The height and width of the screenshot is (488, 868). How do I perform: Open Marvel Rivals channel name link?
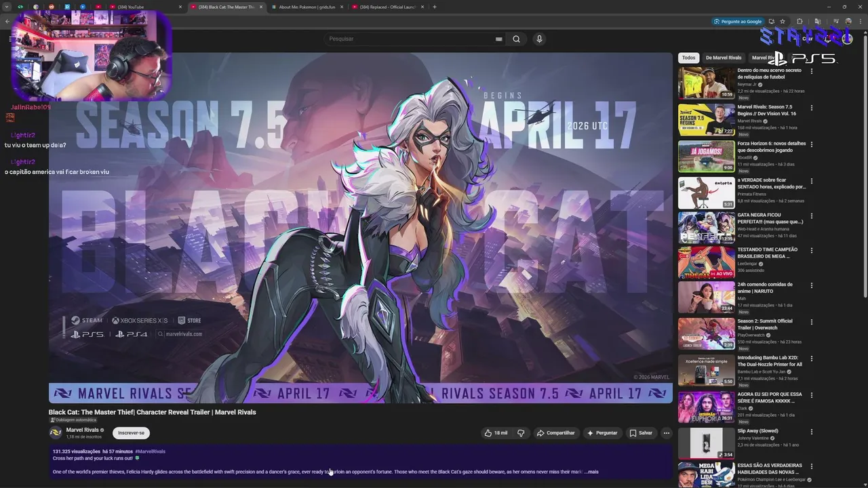[x=82, y=430]
